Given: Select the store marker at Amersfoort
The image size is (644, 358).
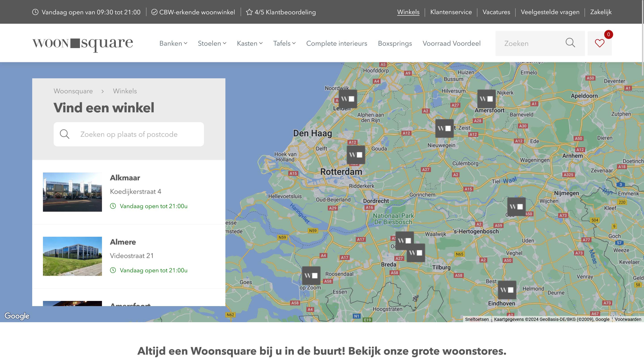Looking at the screenshot, I should click(487, 99).
